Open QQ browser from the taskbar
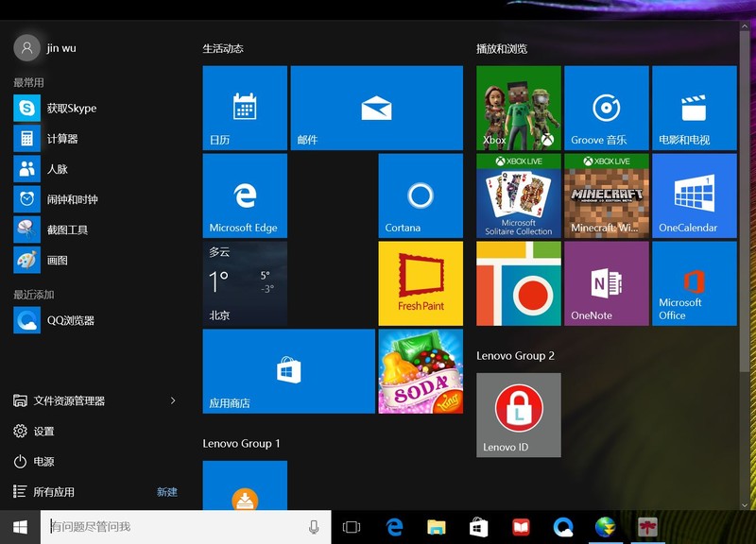Screen dimensions: 756x544 click(x=562, y=527)
